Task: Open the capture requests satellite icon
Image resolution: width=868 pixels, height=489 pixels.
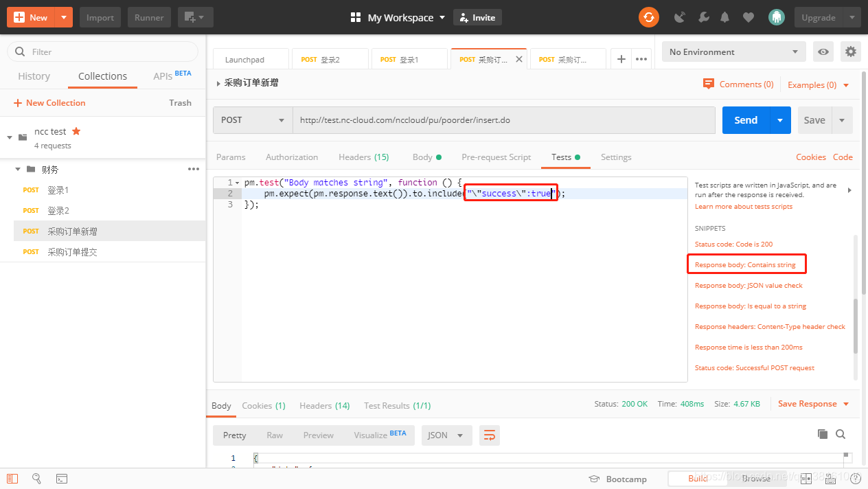Action: pos(680,17)
